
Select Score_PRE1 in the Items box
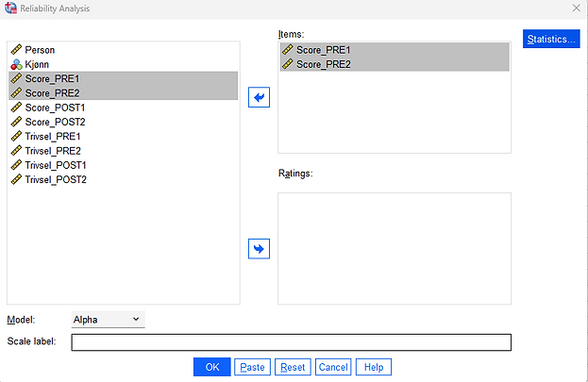coord(395,50)
